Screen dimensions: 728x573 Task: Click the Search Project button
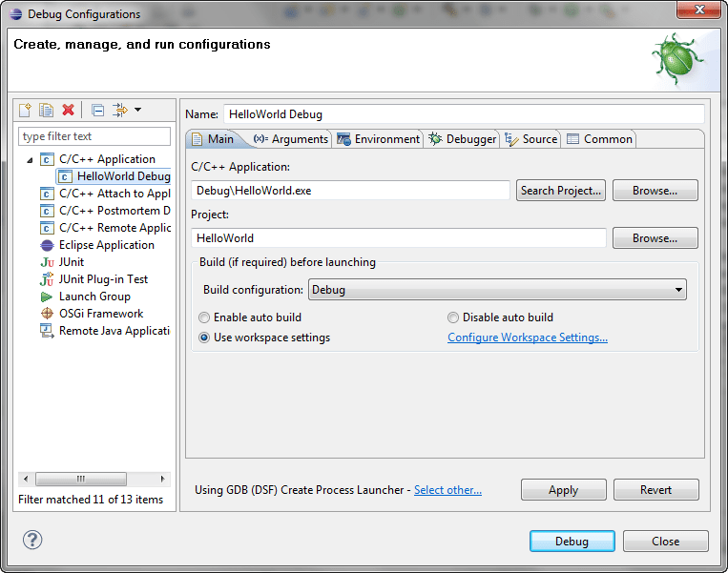pos(561,191)
